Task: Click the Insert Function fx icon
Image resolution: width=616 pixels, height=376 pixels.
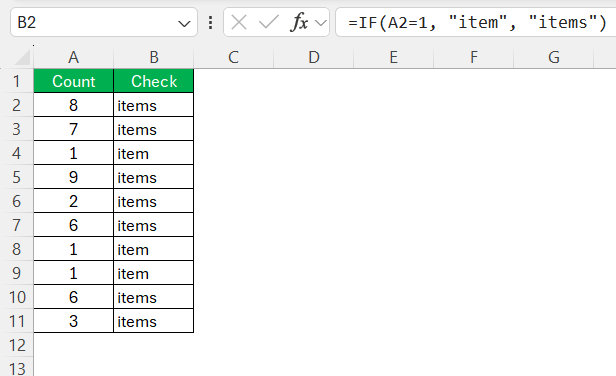Action: 299,22
